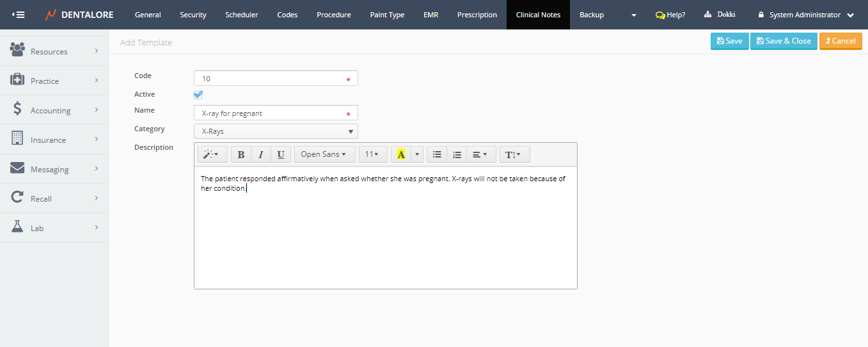Open the System Administrator user menu

tap(805, 15)
